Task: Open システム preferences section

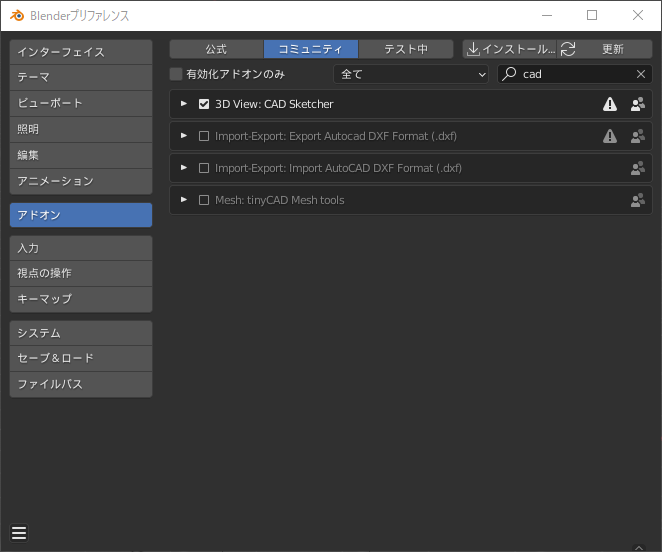Action: [81, 333]
